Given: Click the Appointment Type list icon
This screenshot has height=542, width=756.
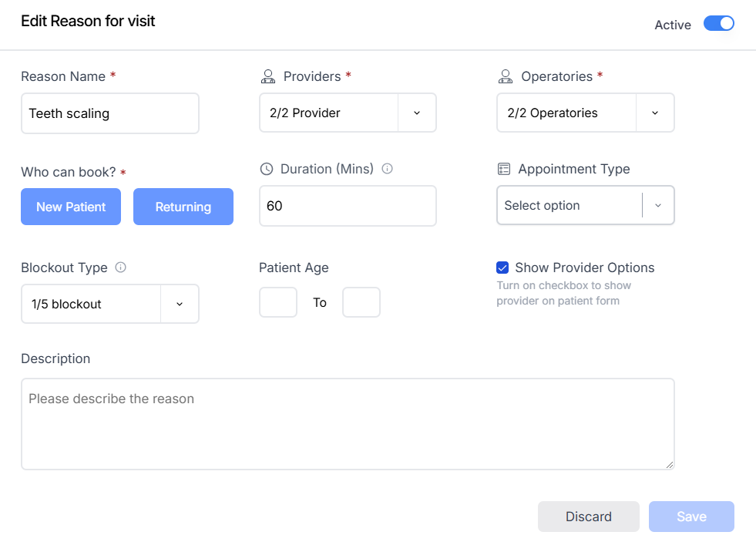Looking at the screenshot, I should click(504, 169).
